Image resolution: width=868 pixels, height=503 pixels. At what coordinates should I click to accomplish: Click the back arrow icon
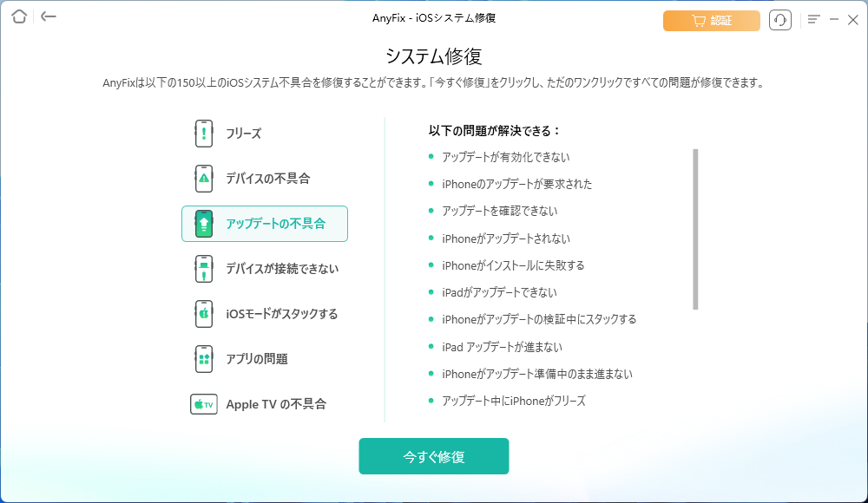[x=49, y=16]
